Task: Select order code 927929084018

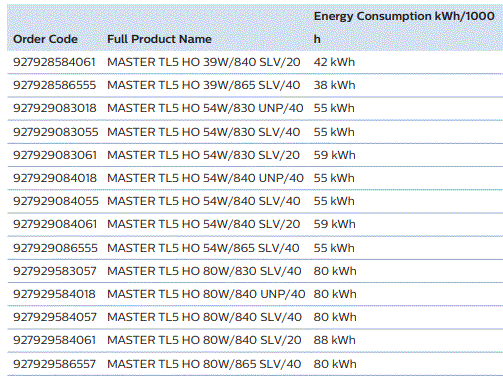Action: coord(55,178)
